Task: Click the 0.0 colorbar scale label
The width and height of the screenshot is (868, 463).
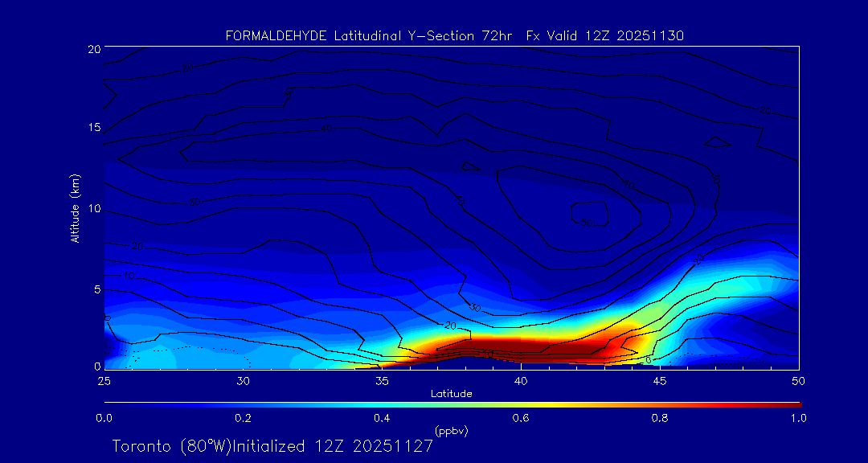Action: tap(104, 418)
